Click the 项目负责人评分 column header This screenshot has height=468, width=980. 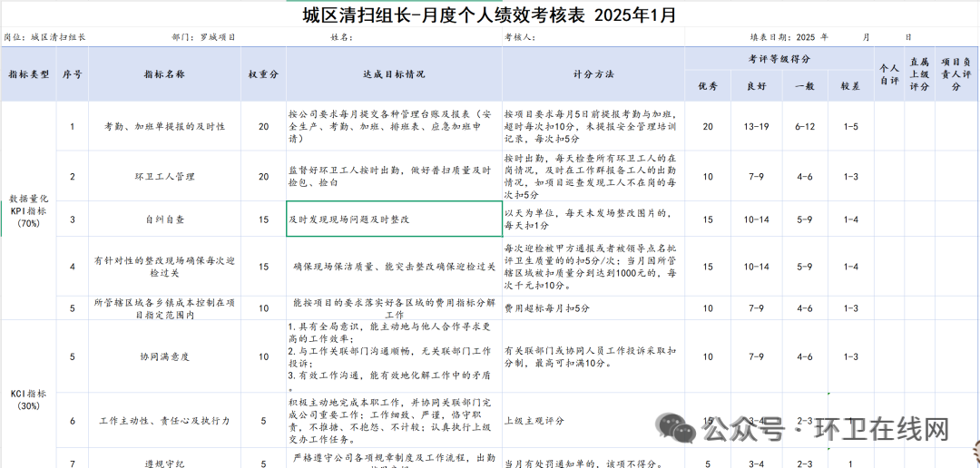[956, 74]
